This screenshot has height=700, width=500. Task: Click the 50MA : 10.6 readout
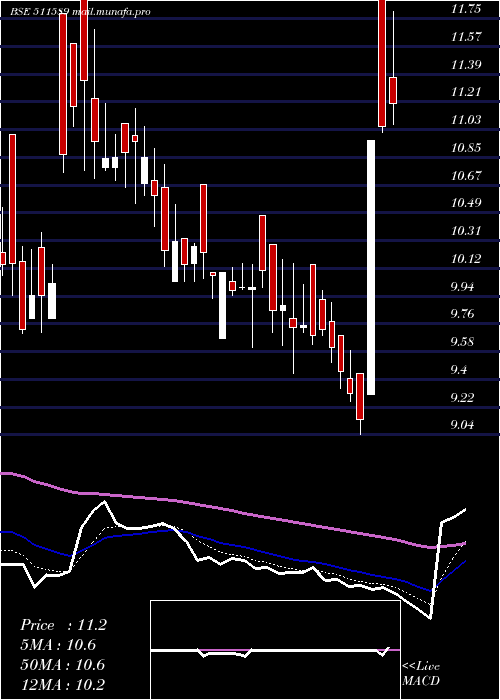click(63, 665)
